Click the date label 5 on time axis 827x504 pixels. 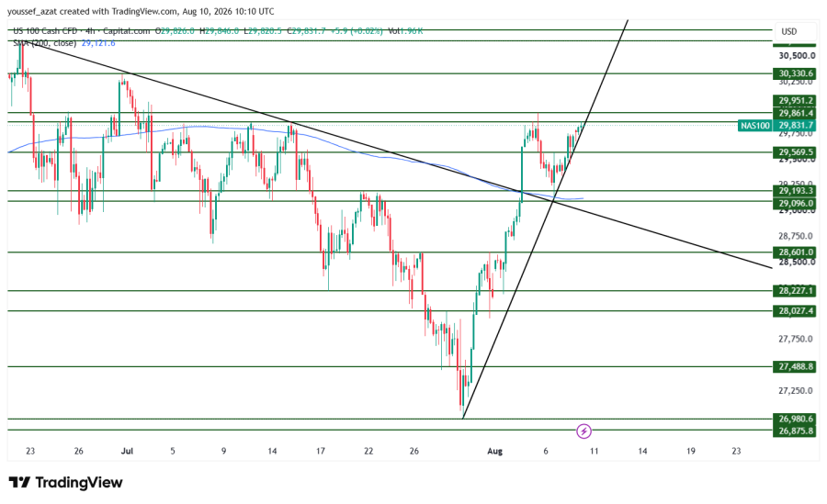[x=173, y=452]
